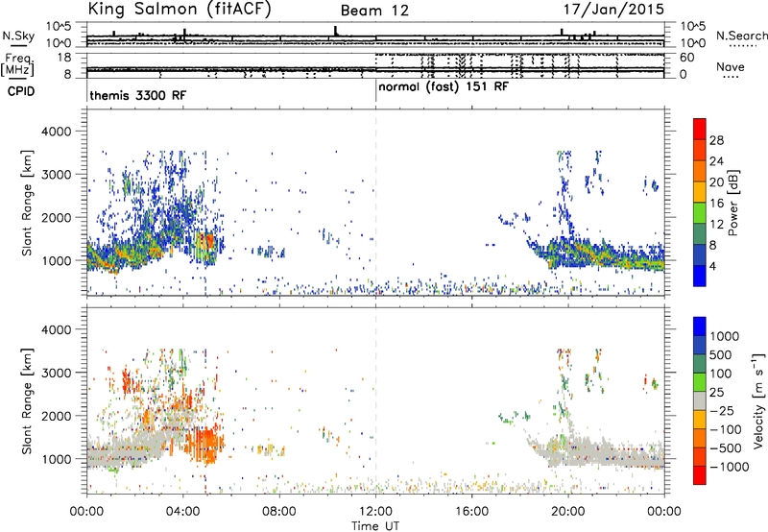Click the tallest N.Sky noise spike near 10:20

[x=335, y=31]
